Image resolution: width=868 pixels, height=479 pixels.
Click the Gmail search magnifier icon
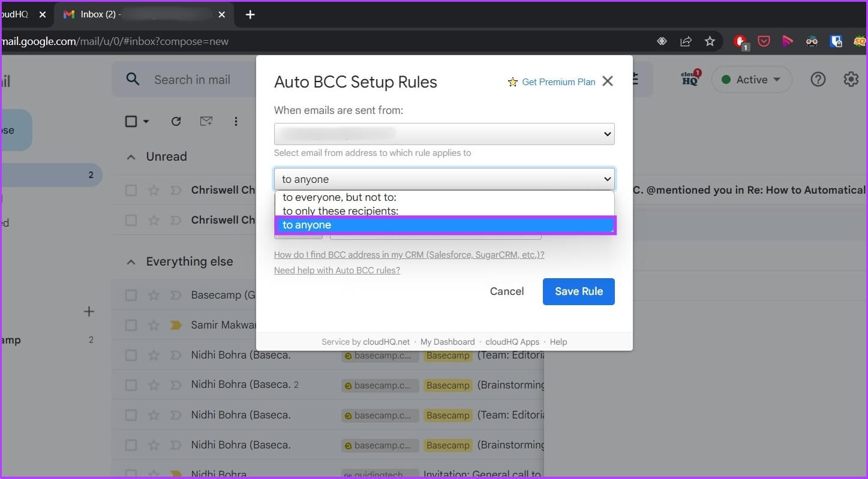[x=133, y=80]
